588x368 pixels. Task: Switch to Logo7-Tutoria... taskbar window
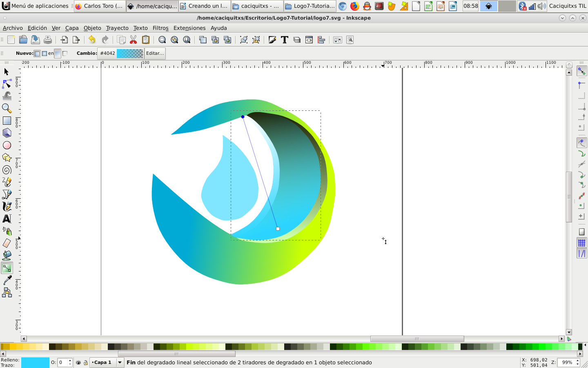click(310, 6)
